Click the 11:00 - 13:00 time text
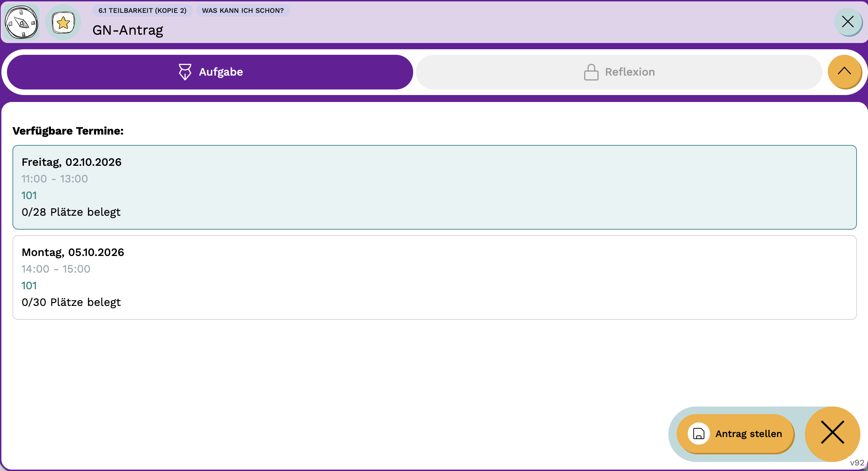This screenshot has width=868, height=471. [x=55, y=179]
